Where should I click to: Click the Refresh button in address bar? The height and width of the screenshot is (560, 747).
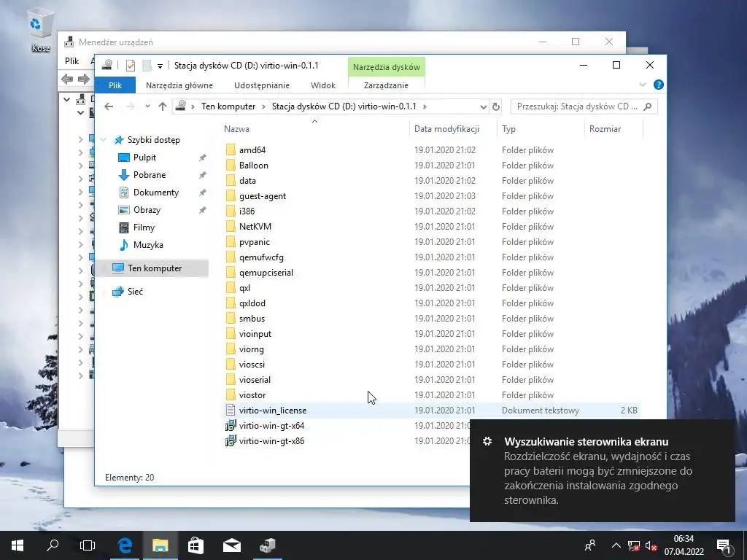click(496, 106)
